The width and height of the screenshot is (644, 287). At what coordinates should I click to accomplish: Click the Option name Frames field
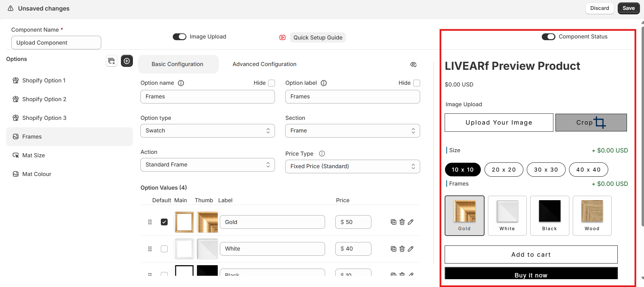tap(208, 97)
